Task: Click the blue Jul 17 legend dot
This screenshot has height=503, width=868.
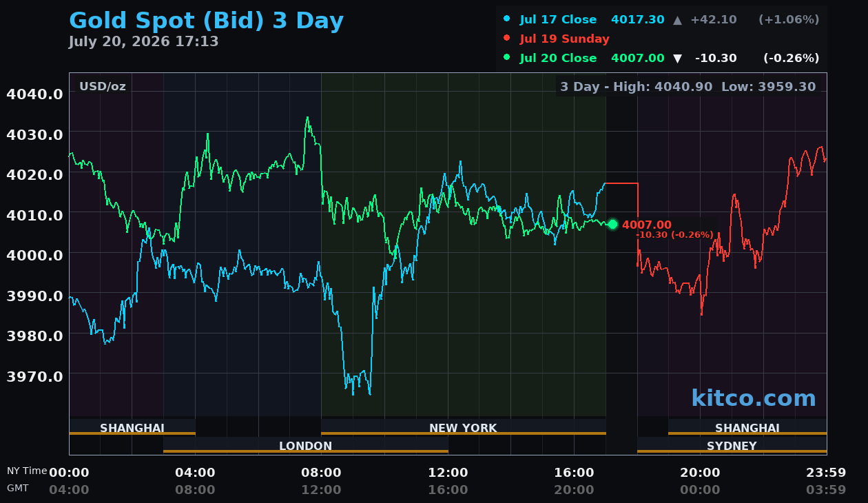Action: pos(507,19)
